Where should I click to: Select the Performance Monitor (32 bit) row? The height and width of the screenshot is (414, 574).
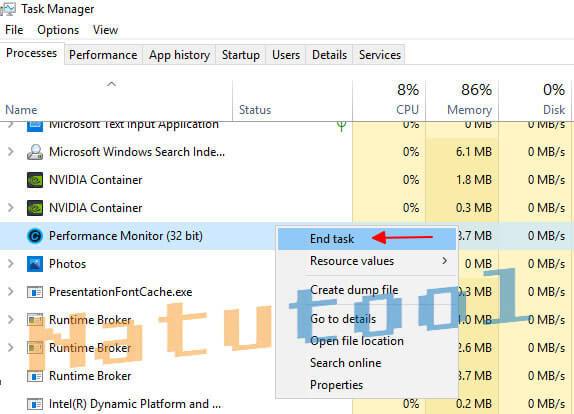pos(138,236)
